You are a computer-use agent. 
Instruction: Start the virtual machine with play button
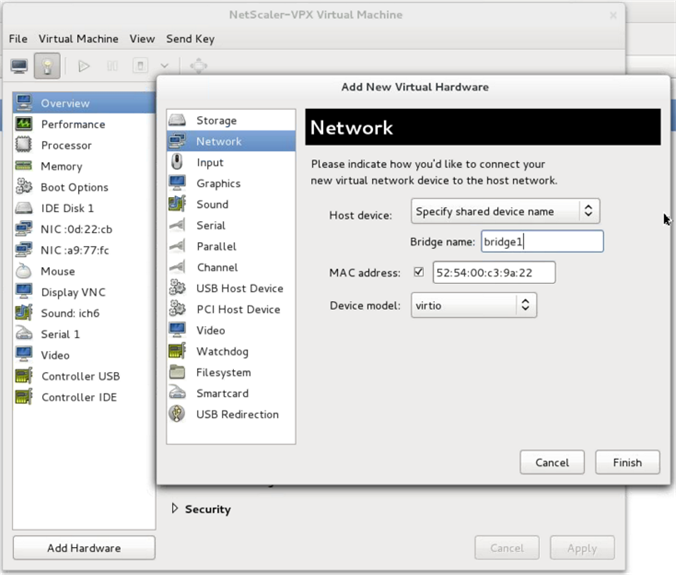(x=84, y=66)
